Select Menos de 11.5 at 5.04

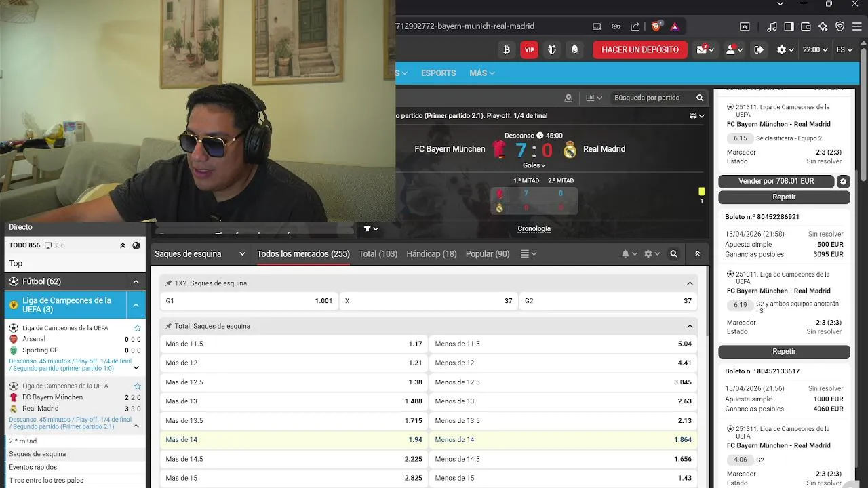[563, 344]
